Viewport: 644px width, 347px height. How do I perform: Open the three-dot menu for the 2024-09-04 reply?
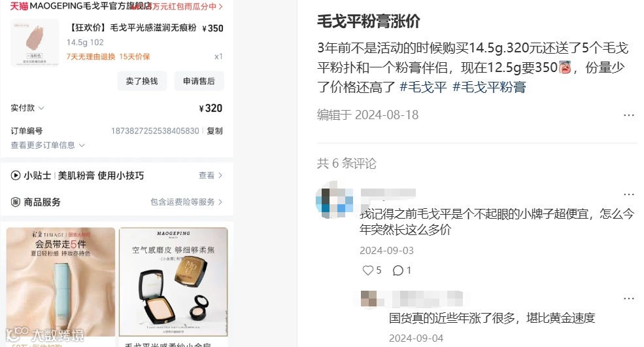(x=629, y=299)
